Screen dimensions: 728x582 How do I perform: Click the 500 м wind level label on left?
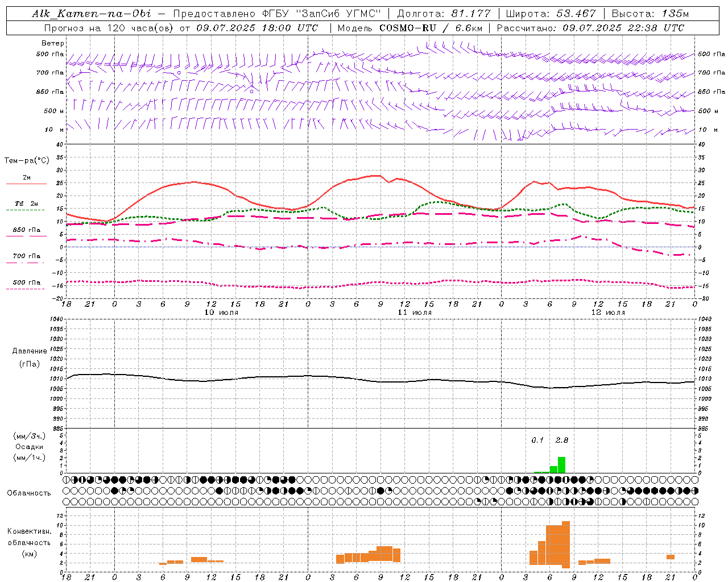point(54,111)
